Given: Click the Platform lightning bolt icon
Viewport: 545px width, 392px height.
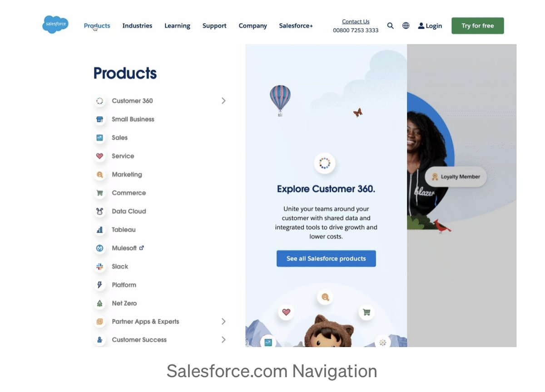Looking at the screenshot, I should [x=99, y=285].
